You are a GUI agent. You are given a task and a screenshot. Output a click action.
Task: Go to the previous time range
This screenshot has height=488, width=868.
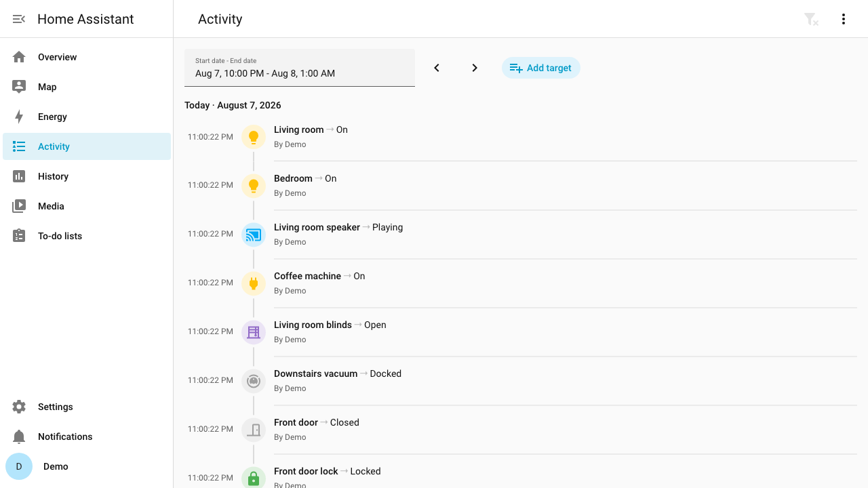pyautogui.click(x=437, y=68)
